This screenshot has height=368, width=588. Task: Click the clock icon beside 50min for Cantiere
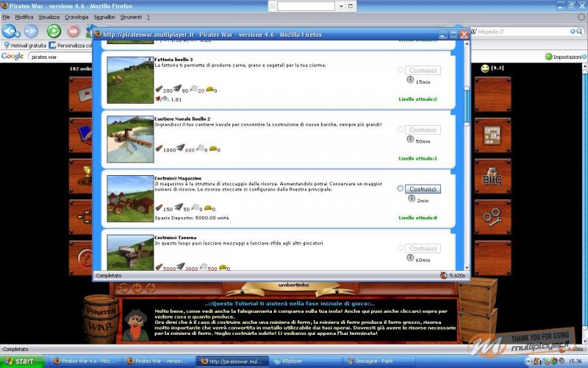[x=410, y=139]
